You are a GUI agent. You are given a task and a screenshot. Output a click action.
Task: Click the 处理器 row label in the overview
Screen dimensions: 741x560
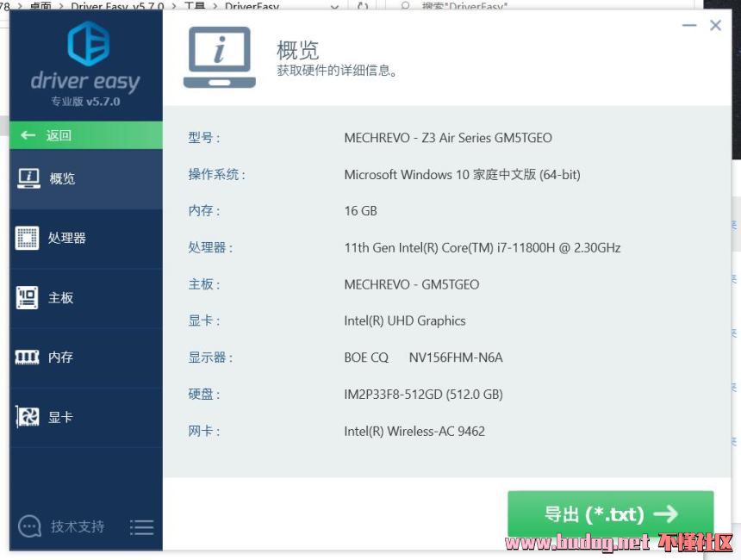coord(210,247)
